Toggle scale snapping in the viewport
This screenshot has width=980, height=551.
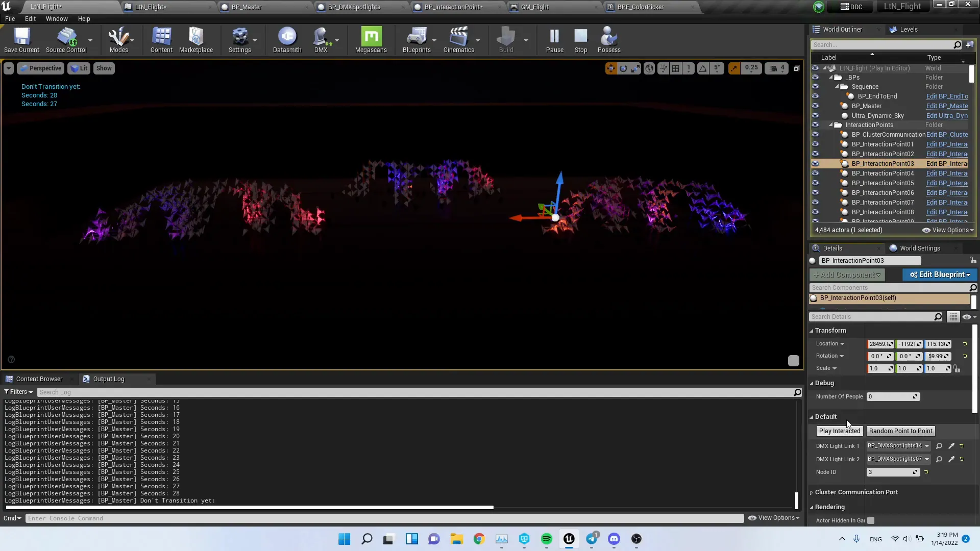[x=734, y=68]
